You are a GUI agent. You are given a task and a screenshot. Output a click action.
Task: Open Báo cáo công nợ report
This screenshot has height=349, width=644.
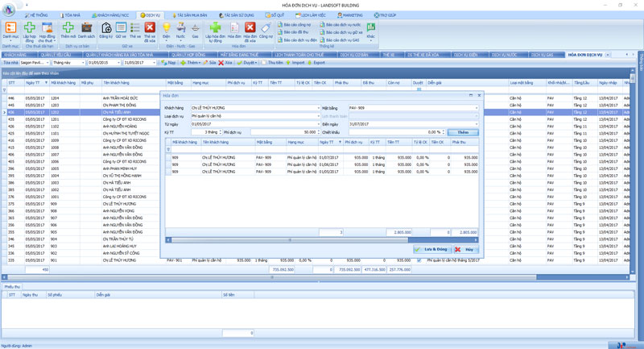coord(294,25)
